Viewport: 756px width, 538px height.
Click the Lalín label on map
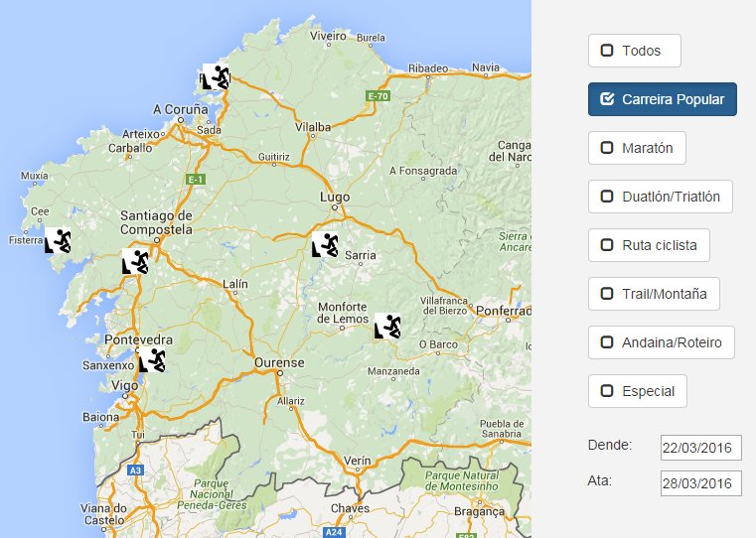pyautogui.click(x=235, y=284)
